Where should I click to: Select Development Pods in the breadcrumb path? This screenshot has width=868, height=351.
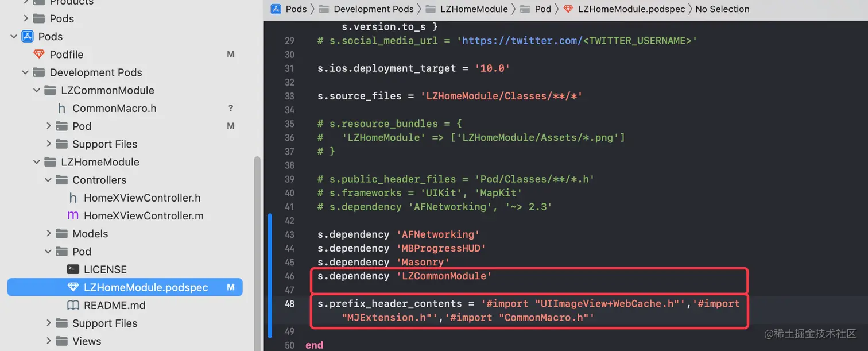[374, 9]
